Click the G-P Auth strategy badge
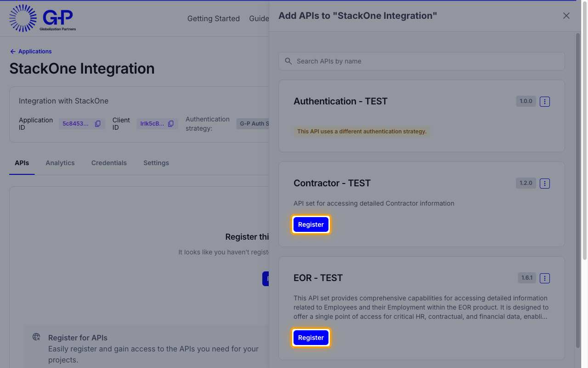Screen dimensions: 588x368 point(253,124)
